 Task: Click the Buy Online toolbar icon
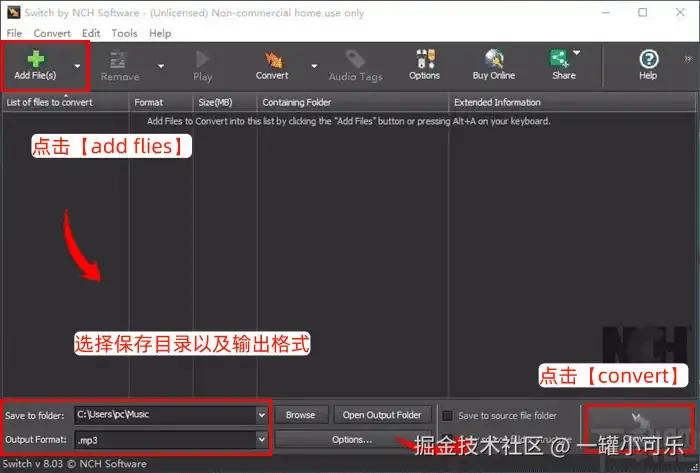point(494,65)
